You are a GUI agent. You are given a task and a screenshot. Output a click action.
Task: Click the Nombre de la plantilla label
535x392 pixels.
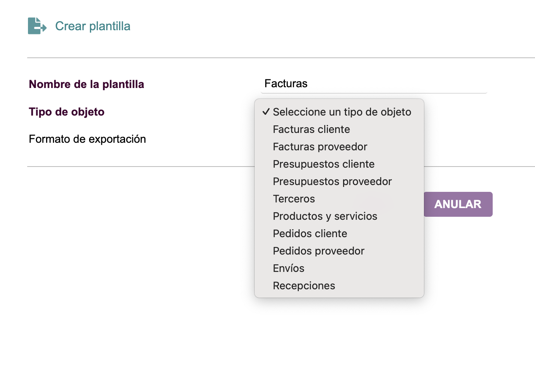[87, 84]
